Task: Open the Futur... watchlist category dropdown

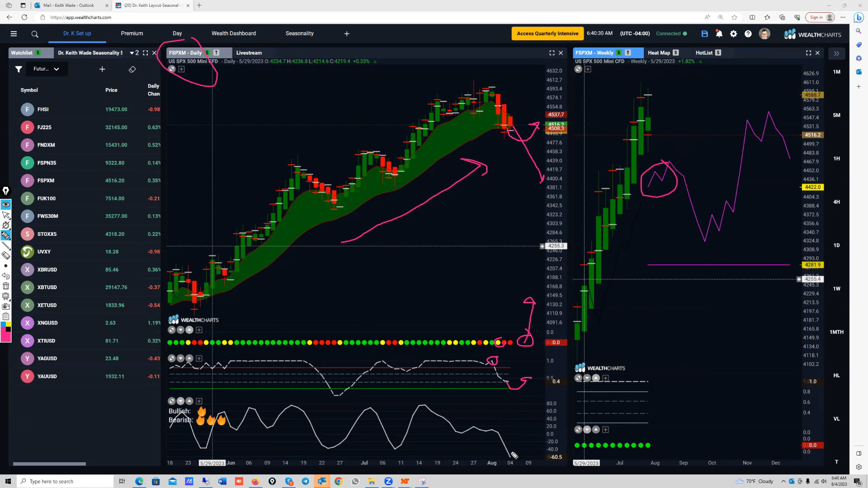Action: tap(46, 69)
